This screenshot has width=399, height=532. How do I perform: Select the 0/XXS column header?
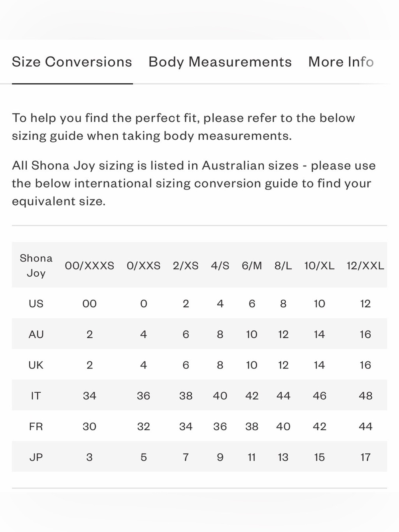click(144, 266)
